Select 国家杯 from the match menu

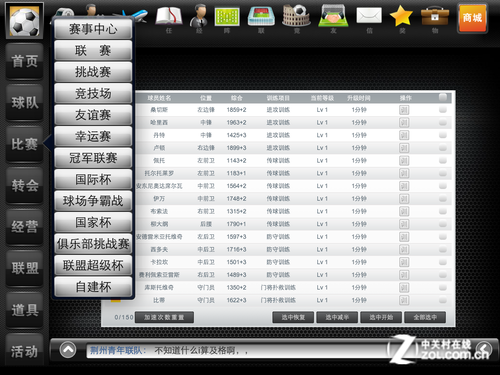93,222
